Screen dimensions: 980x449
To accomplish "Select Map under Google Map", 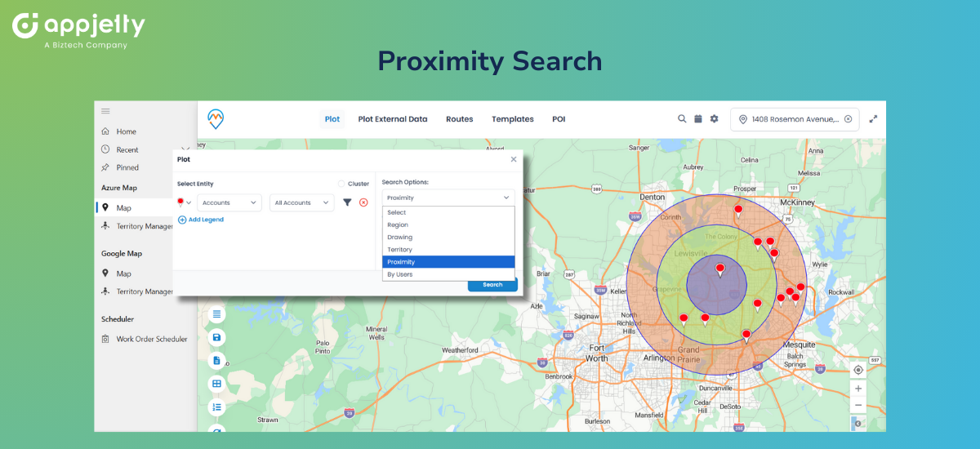I will click(116, 273).
